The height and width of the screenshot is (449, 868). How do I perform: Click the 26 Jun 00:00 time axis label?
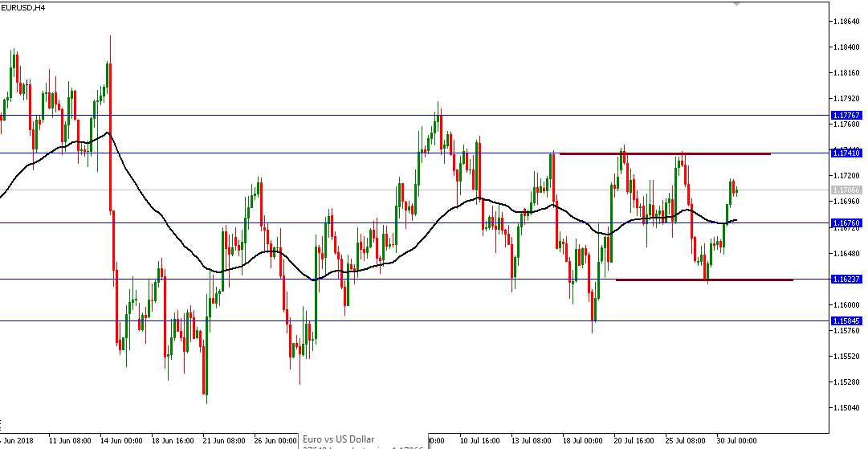pos(276,441)
